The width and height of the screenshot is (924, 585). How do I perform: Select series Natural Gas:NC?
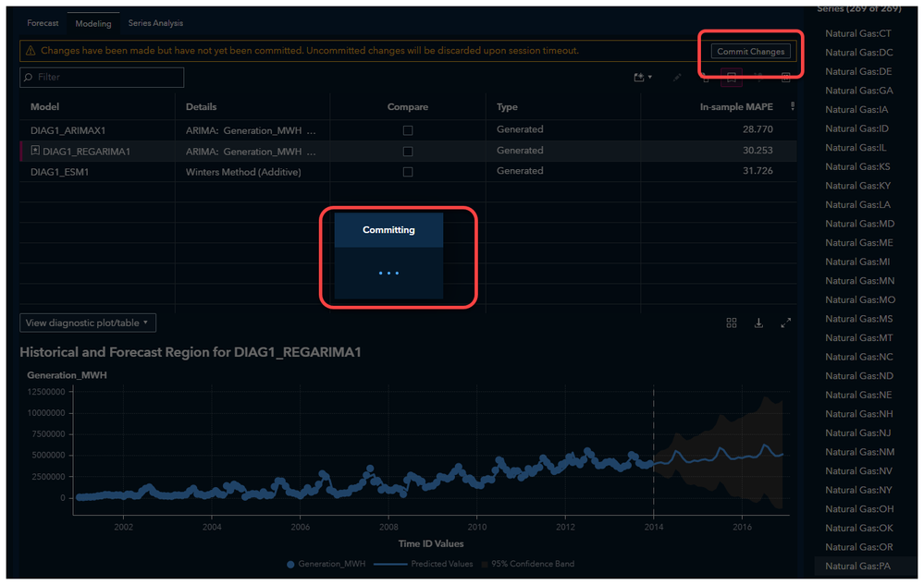(858, 357)
